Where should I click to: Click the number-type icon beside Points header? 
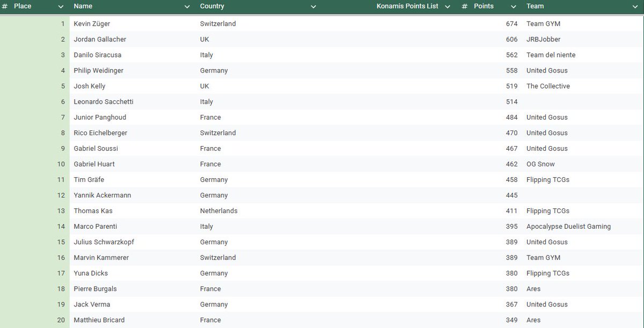coord(464,6)
